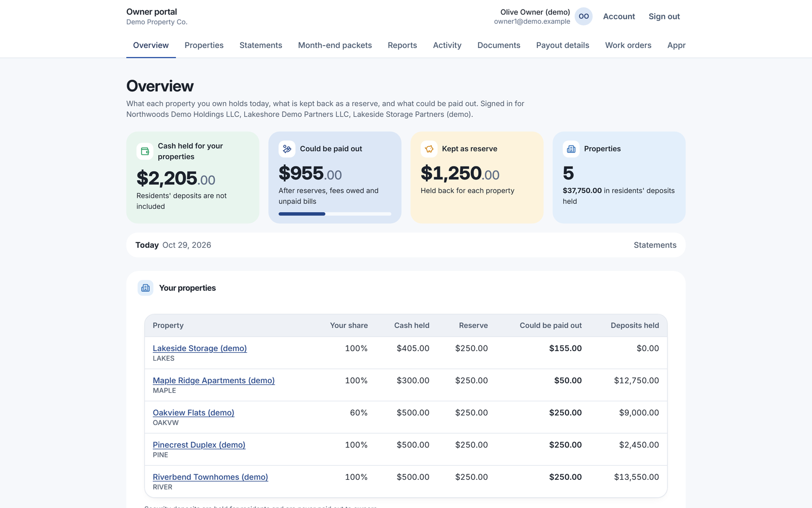
Task: Click the building icon beside Your properties heading
Action: (145, 288)
